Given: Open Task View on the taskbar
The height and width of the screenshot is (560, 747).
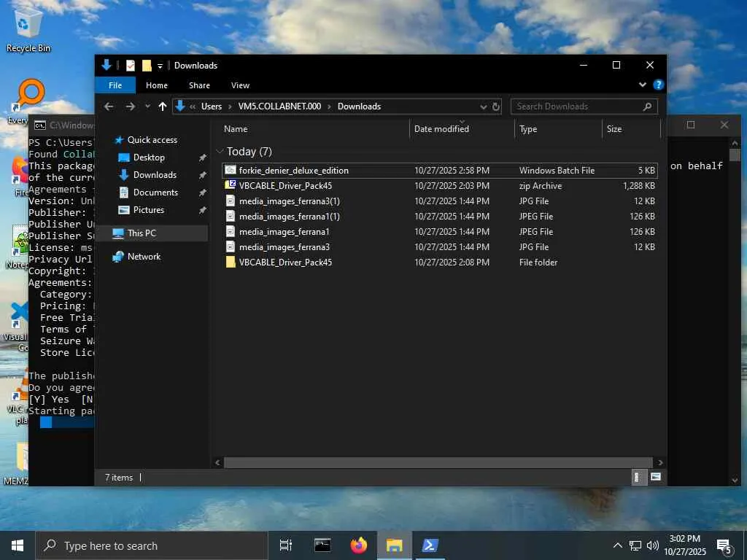Looking at the screenshot, I should 285,545.
